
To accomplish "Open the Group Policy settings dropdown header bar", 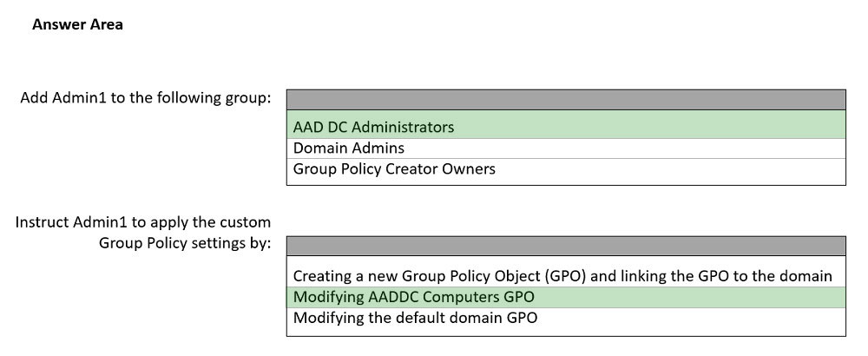I will click(565, 246).
